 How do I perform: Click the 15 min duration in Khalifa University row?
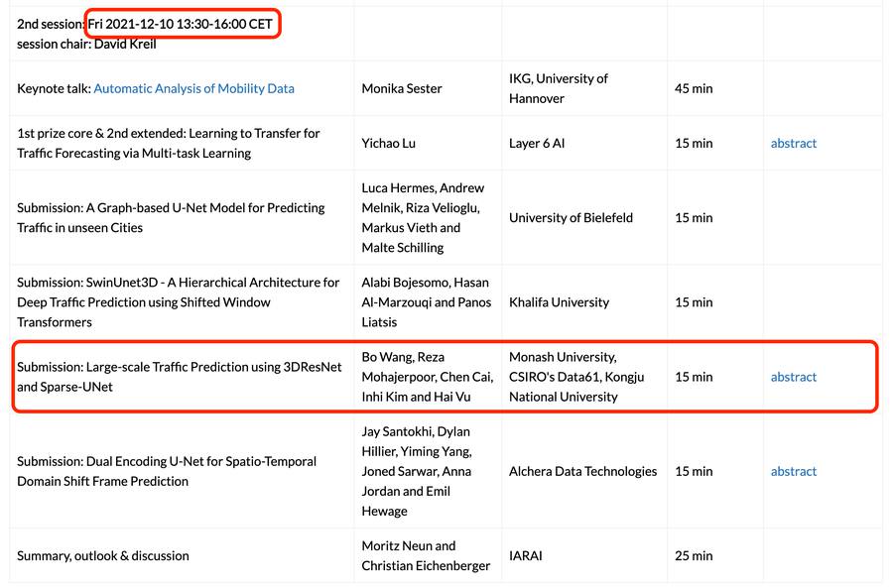coord(694,302)
